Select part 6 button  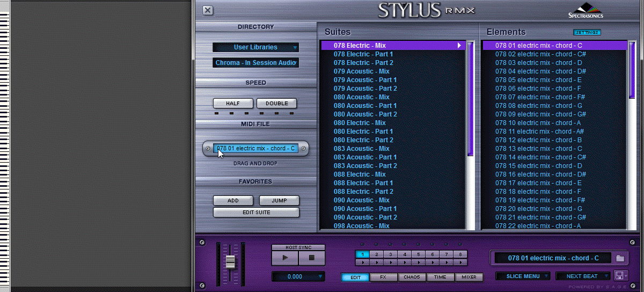click(x=432, y=254)
